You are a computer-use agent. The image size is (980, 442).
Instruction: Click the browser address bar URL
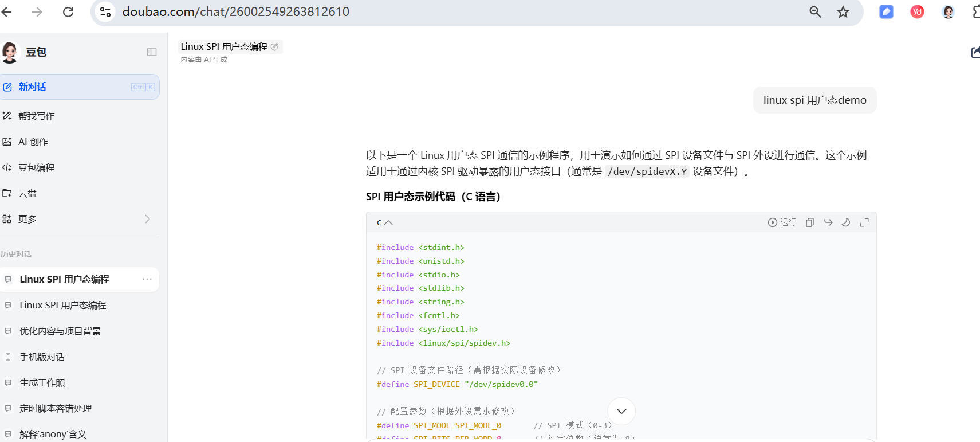[x=235, y=12]
